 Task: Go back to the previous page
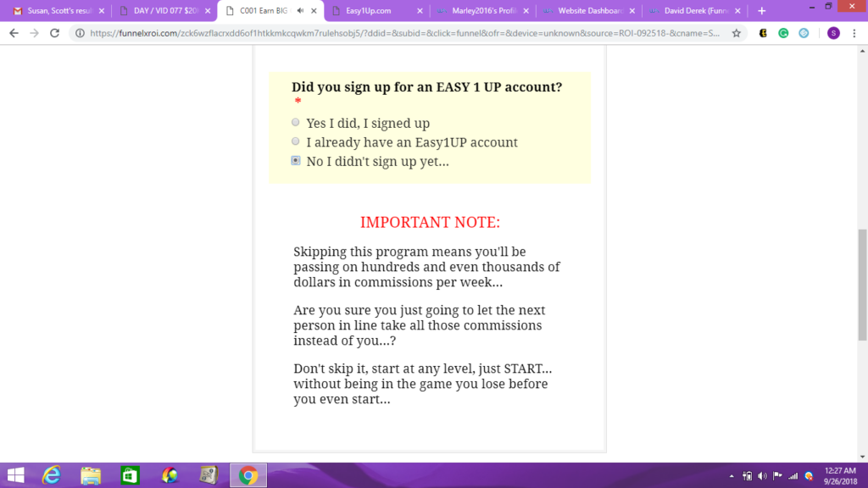click(14, 33)
